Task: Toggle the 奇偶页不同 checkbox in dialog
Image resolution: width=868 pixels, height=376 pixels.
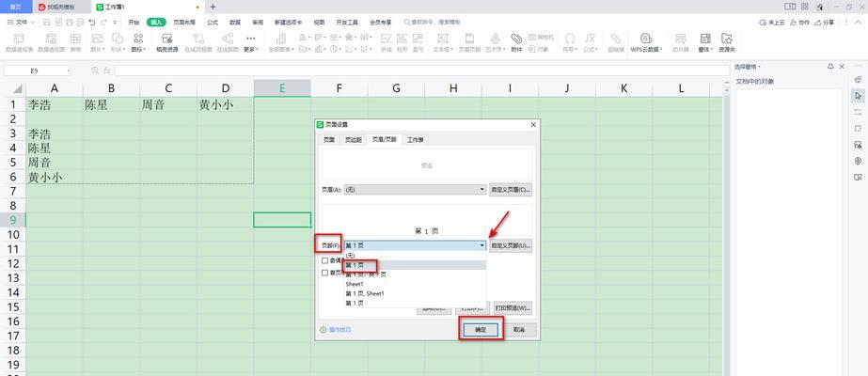Action: pyautogui.click(x=325, y=259)
